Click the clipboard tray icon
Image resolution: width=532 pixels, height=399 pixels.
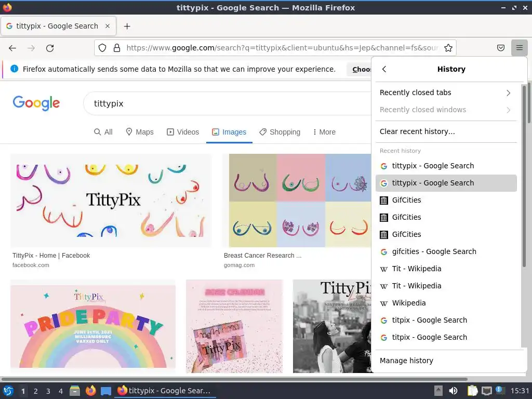pyautogui.click(x=472, y=391)
